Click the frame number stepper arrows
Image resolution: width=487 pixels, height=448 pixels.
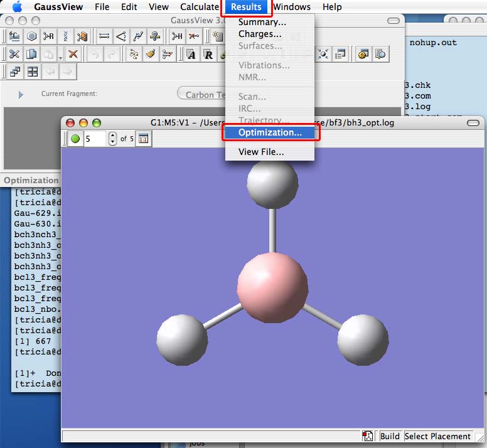[112, 139]
